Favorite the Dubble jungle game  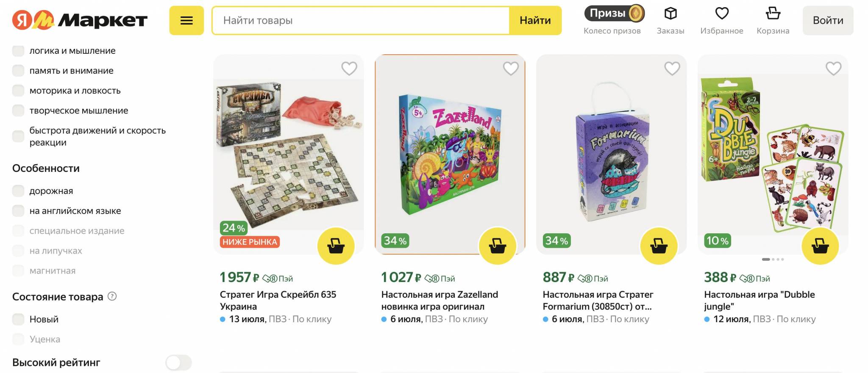[833, 68]
